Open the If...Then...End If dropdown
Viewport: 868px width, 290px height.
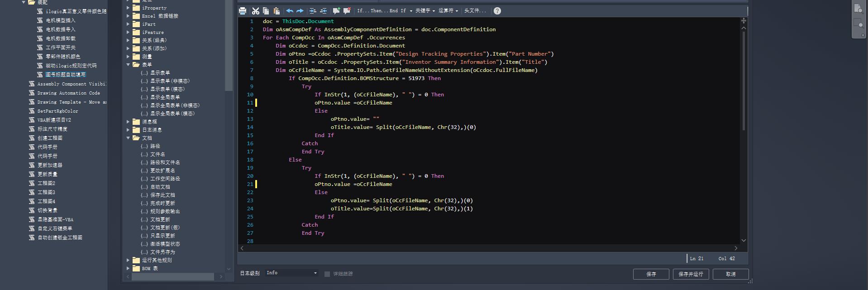[385, 11]
